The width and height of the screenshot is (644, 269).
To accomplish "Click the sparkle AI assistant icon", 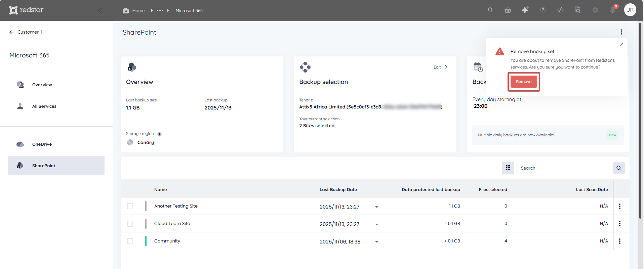I will (525, 10).
